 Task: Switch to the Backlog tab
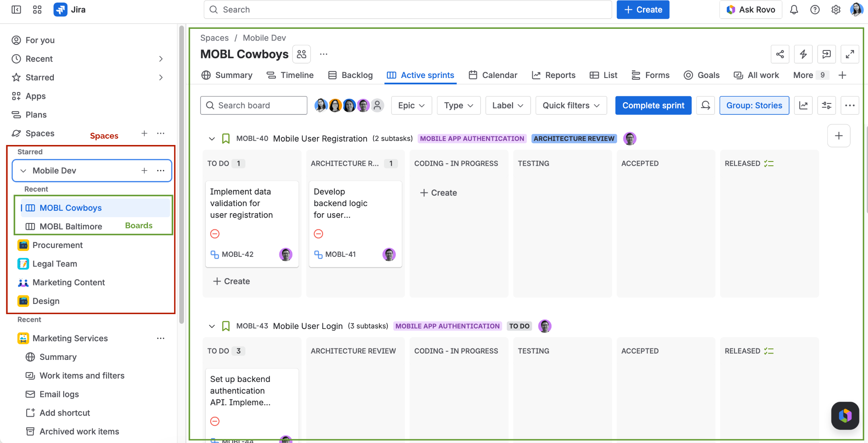tap(351, 75)
